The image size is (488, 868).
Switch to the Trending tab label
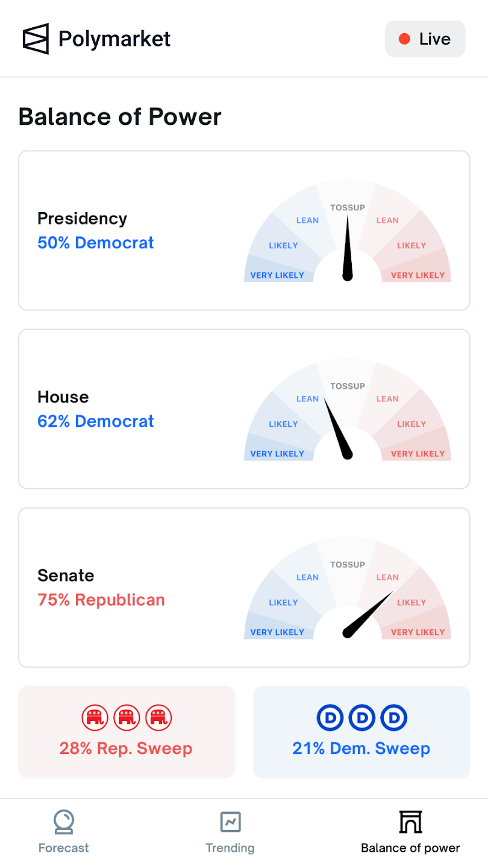click(x=230, y=848)
